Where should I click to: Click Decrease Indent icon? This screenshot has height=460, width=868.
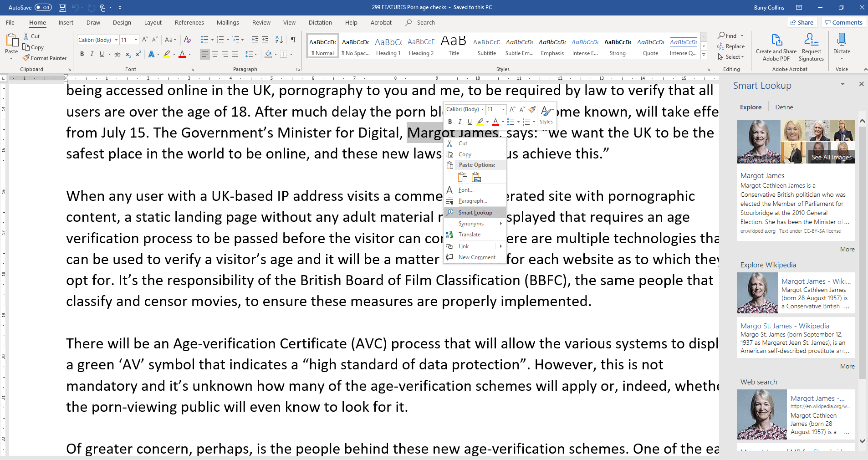[x=255, y=40]
